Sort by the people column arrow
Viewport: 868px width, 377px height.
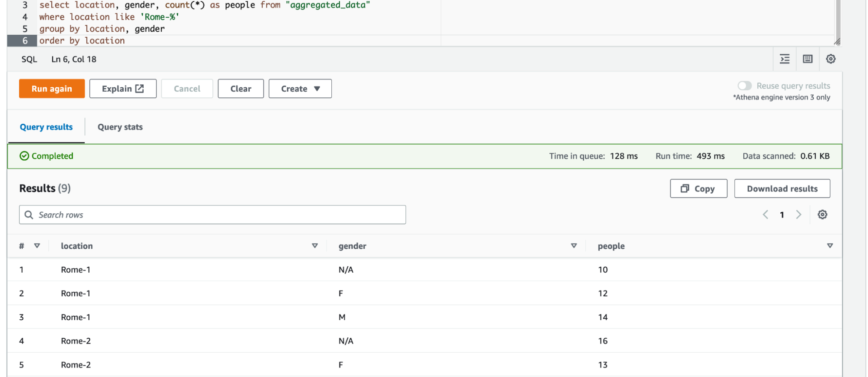tap(830, 246)
